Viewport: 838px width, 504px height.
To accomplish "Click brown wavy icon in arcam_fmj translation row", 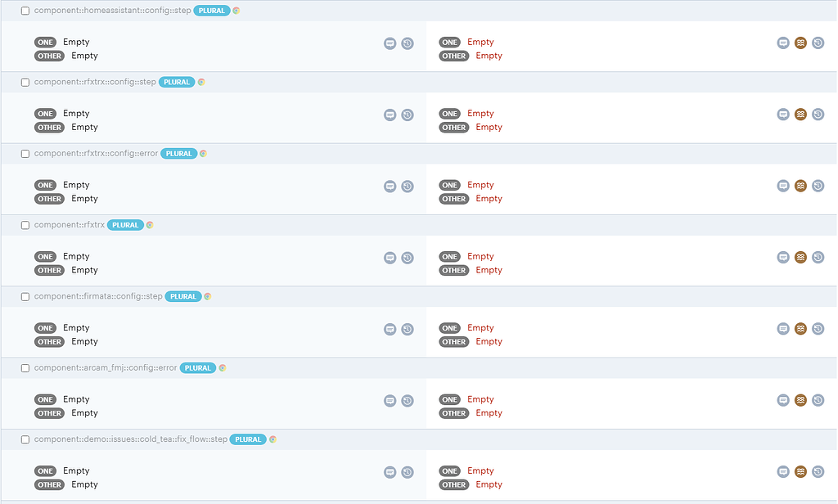I will tap(800, 400).
